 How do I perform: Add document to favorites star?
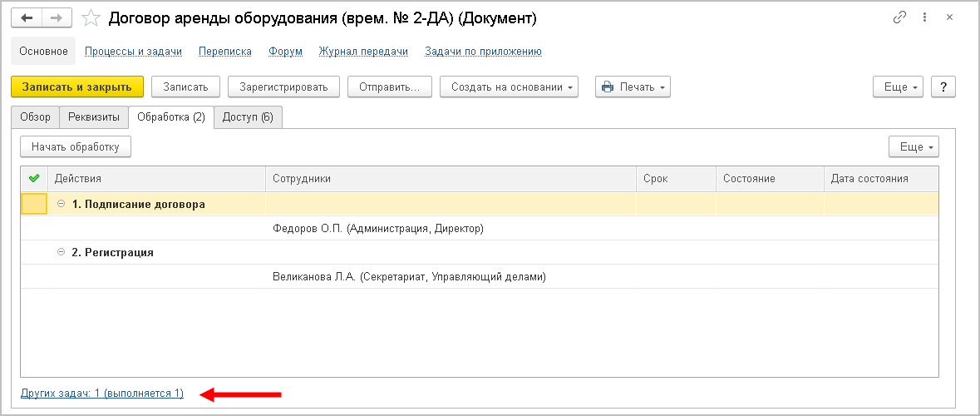click(92, 17)
